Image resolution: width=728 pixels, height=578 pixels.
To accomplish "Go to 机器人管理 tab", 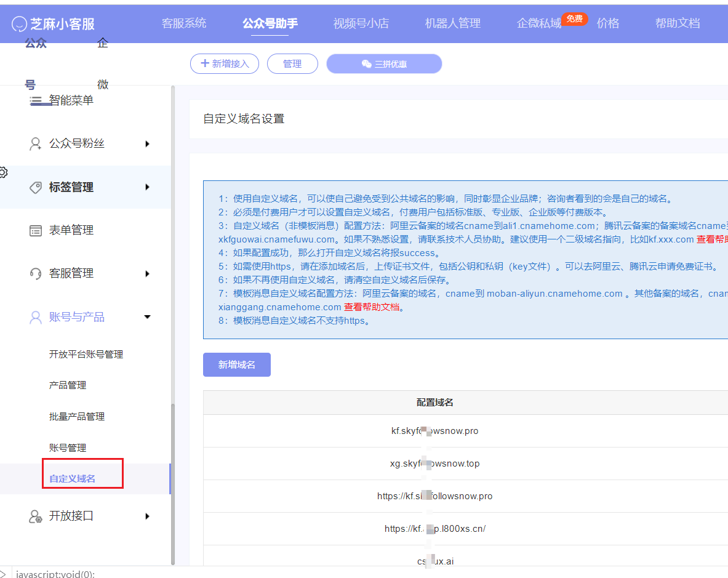I will tap(453, 23).
